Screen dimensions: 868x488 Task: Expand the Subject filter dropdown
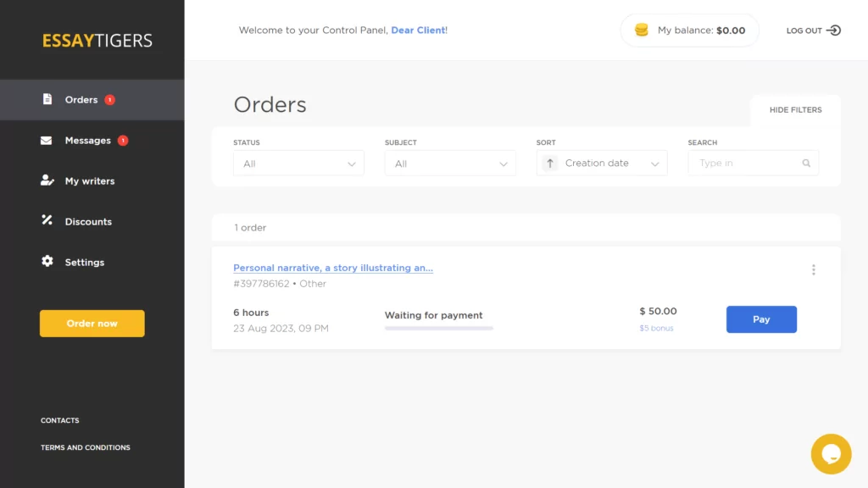[x=450, y=164]
